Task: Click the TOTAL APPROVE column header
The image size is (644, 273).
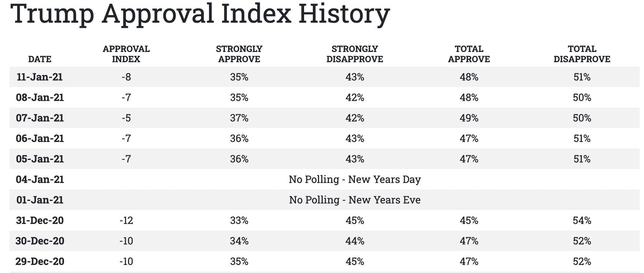Action: coord(469,54)
